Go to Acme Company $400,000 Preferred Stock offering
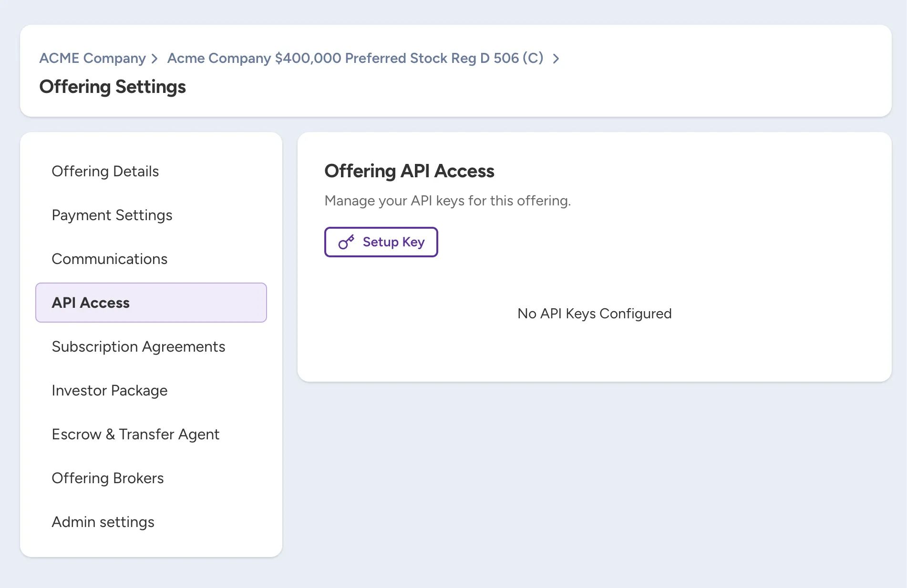This screenshot has width=907, height=588. 355,58
